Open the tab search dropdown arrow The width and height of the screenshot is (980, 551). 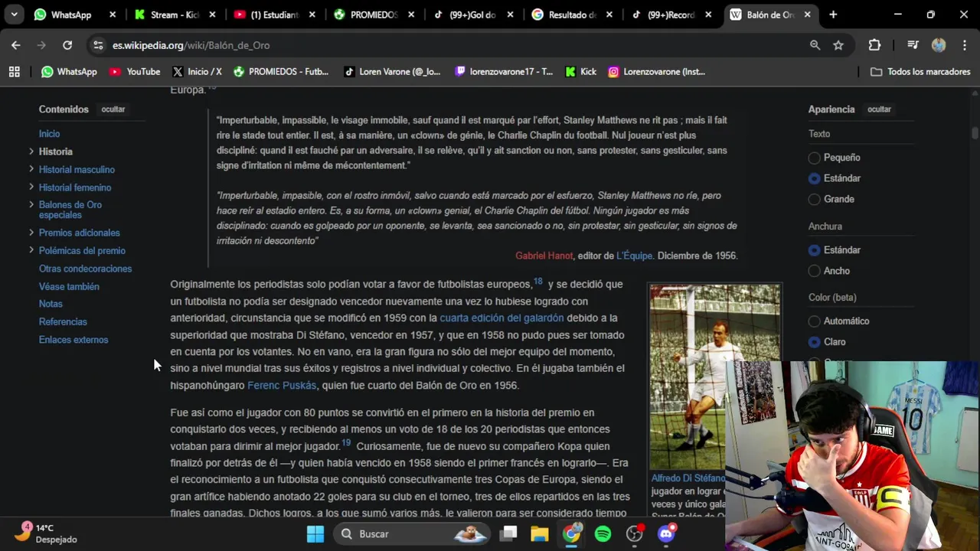coord(14,15)
